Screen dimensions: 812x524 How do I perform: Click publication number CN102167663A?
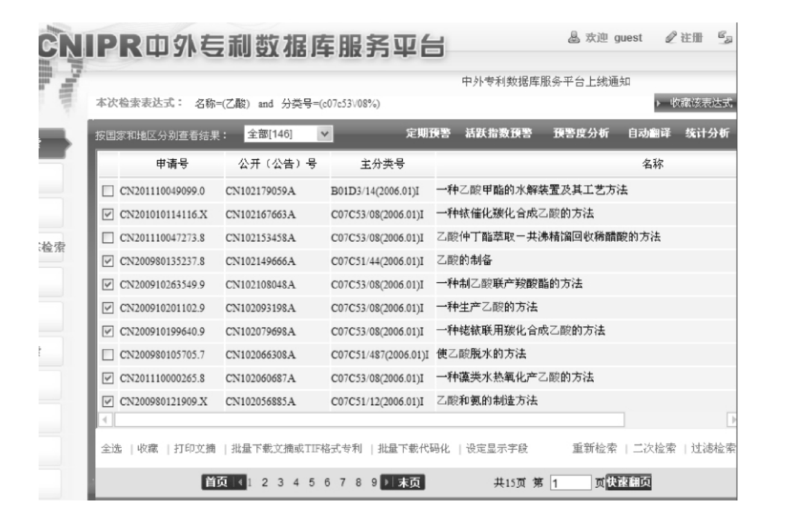click(x=261, y=215)
